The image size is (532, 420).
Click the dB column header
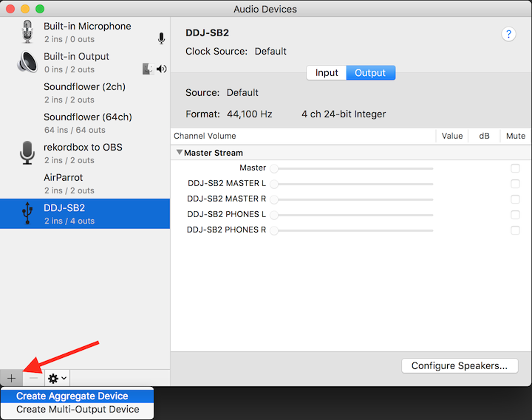pyautogui.click(x=484, y=136)
